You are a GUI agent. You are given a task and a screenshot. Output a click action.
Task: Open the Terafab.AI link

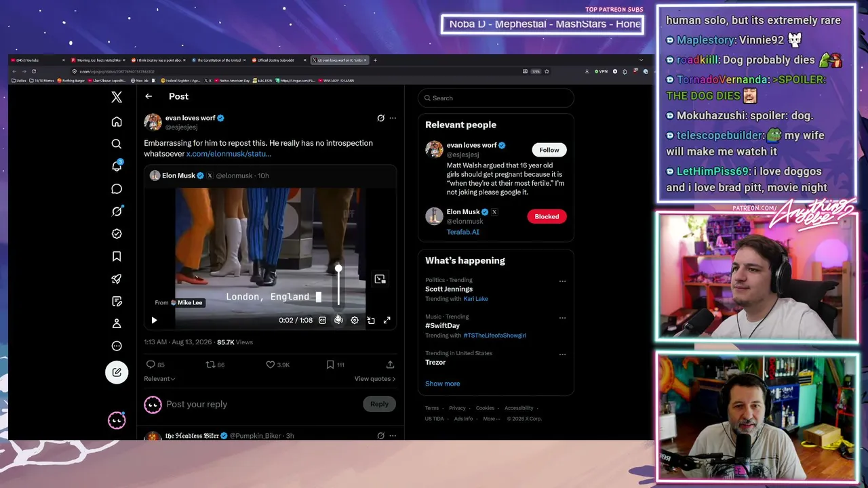463,232
